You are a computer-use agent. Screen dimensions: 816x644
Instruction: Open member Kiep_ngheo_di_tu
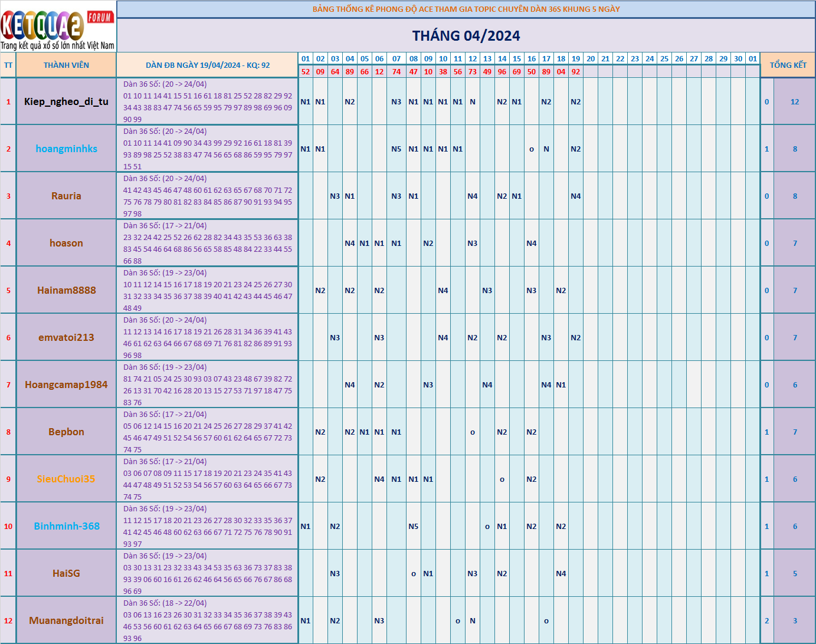pos(66,101)
